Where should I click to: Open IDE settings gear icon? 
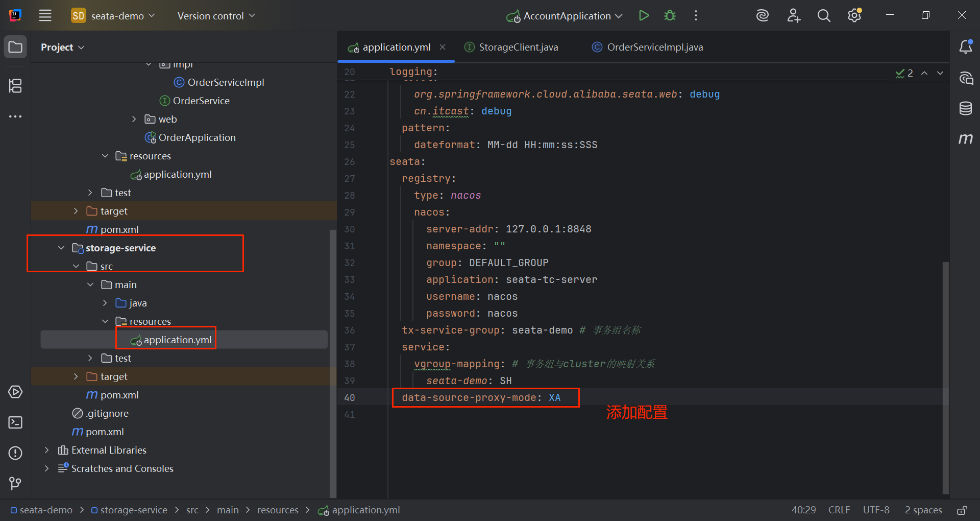[x=855, y=16]
